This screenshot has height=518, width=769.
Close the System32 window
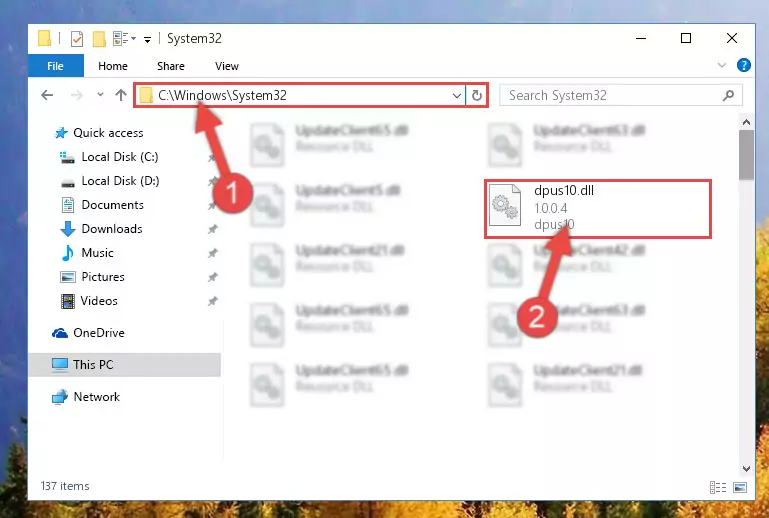[x=732, y=38]
